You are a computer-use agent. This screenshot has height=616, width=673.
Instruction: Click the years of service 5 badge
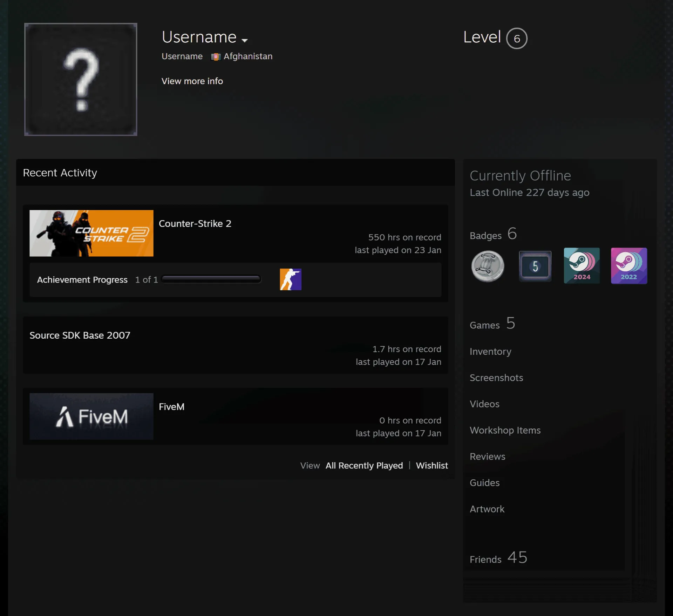pos(535,266)
